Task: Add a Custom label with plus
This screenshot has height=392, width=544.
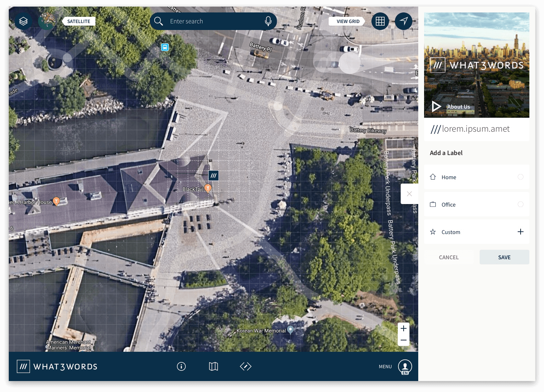Action: pyautogui.click(x=521, y=231)
